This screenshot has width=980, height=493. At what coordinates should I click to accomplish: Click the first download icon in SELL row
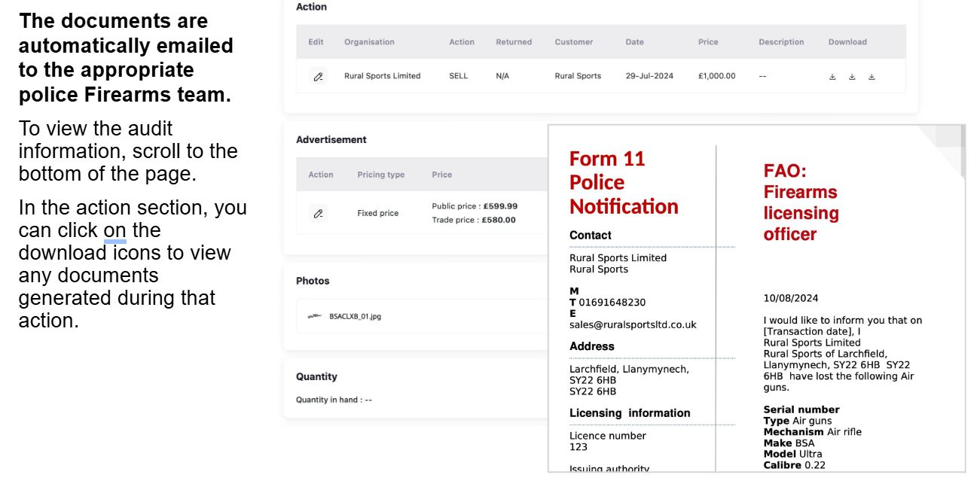pos(832,77)
